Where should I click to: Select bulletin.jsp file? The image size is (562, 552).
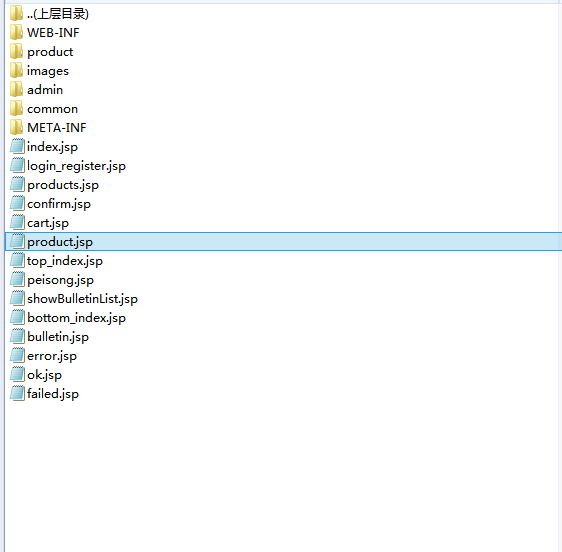[x=58, y=337]
